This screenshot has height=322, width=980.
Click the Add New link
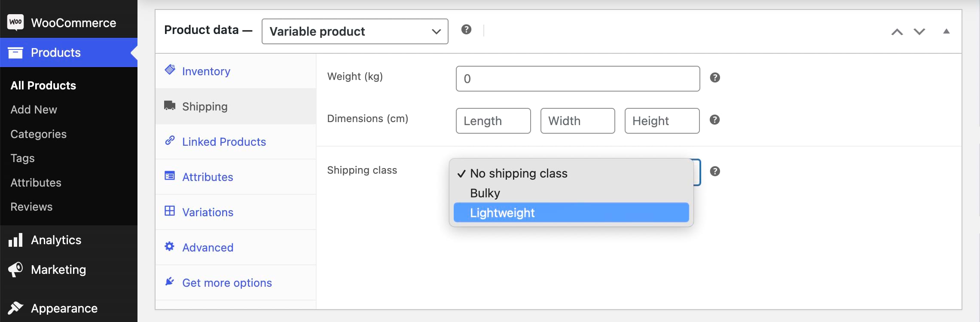[x=33, y=109]
